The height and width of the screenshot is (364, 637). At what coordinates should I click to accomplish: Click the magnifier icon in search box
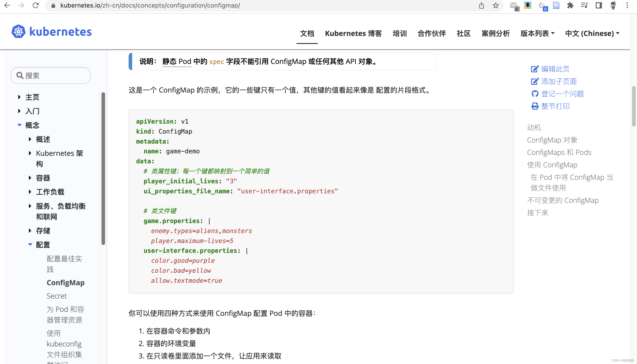[x=20, y=75]
